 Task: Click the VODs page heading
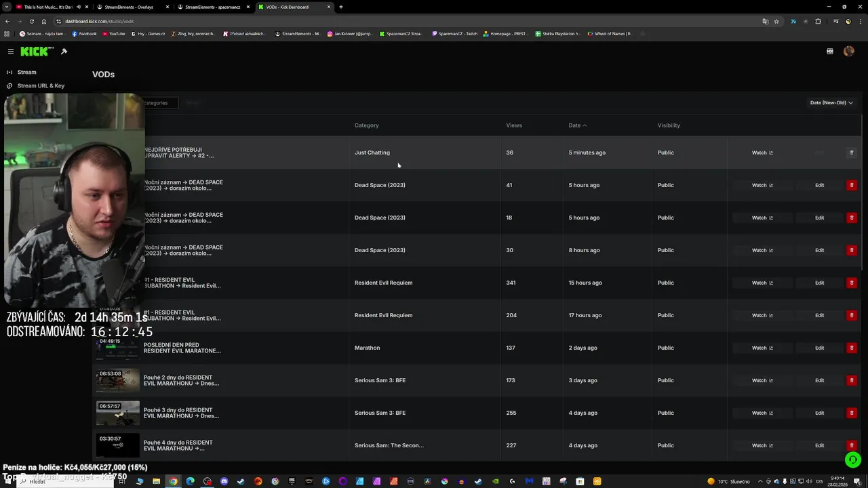(103, 75)
